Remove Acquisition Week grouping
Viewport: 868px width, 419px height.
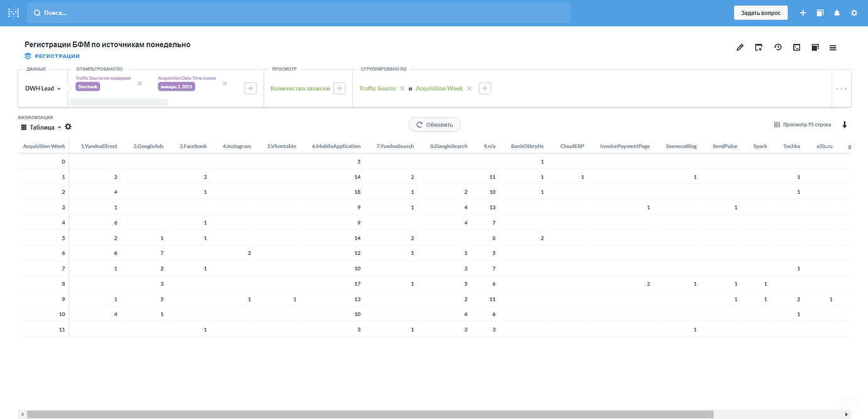pyautogui.click(x=469, y=89)
